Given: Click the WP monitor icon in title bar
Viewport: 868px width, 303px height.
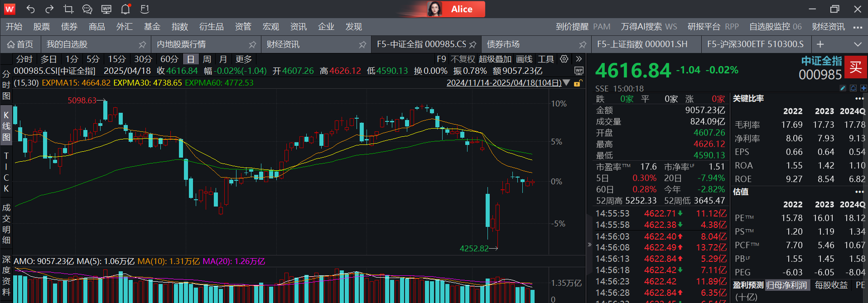Looking at the screenshot, I should pyautogui.click(x=106, y=9).
